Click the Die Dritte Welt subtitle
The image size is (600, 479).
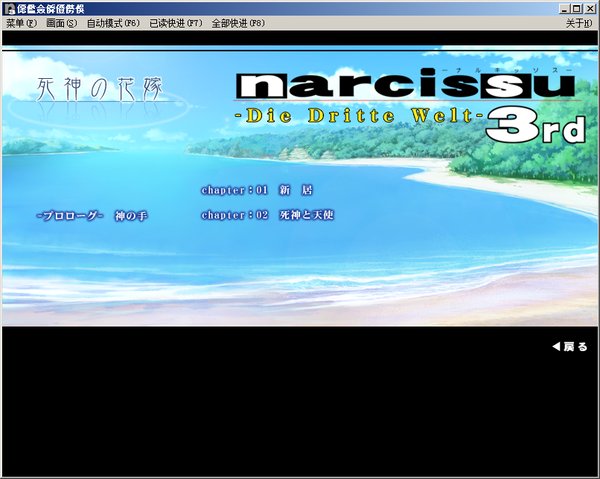[x=359, y=116]
